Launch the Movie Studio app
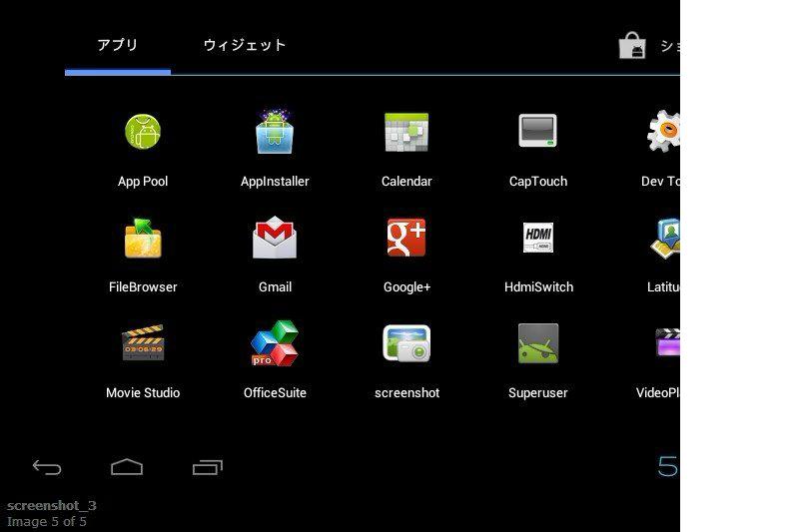The height and width of the screenshot is (532, 809). click(143, 344)
